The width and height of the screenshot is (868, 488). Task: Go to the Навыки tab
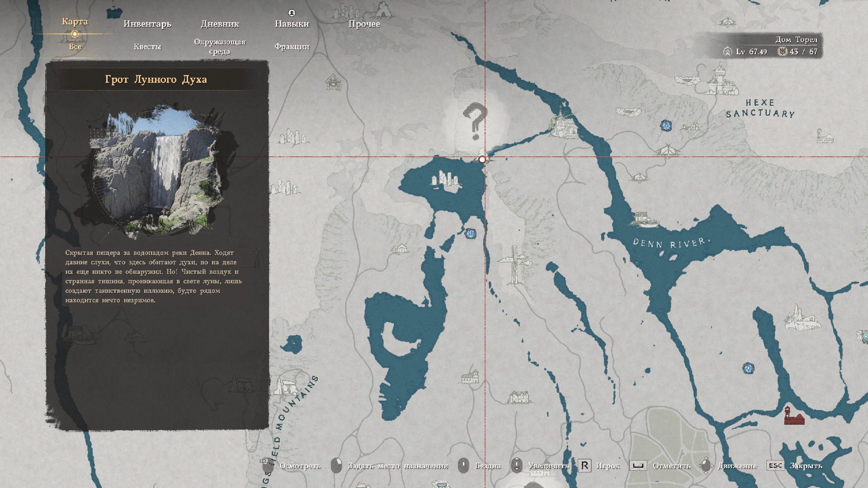click(x=292, y=23)
